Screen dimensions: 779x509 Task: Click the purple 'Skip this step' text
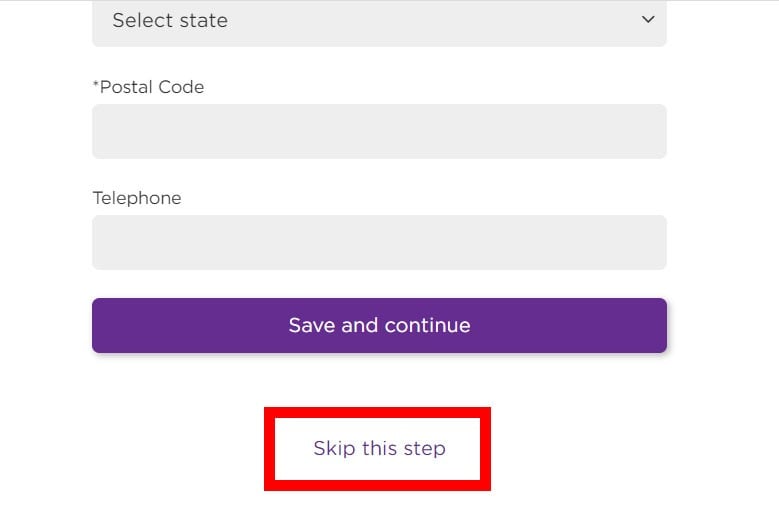pos(379,448)
